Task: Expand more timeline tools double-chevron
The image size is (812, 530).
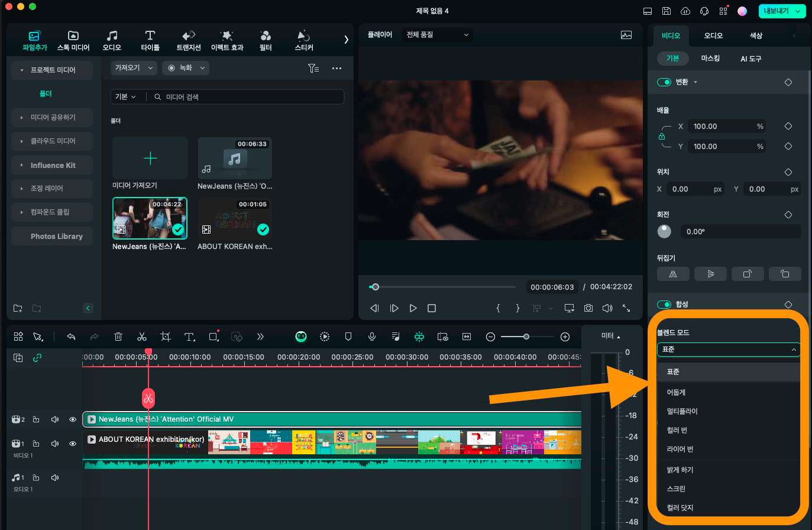Action: tap(260, 337)
